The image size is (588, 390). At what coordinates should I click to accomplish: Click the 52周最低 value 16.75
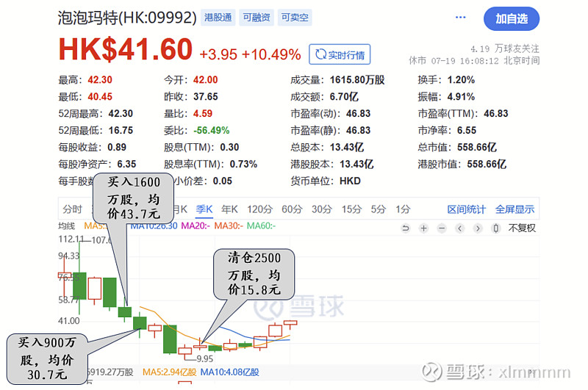(121, 131)
